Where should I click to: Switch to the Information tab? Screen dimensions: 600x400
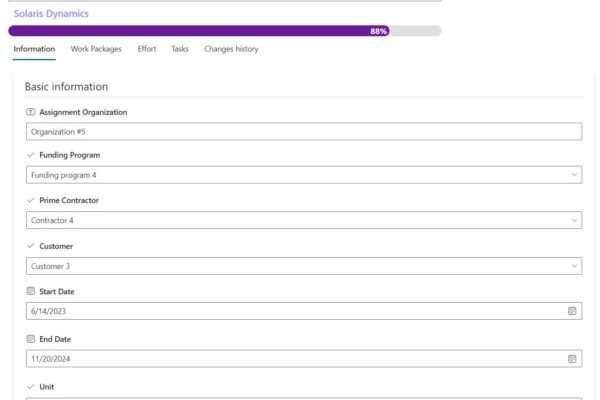[34, 49]
